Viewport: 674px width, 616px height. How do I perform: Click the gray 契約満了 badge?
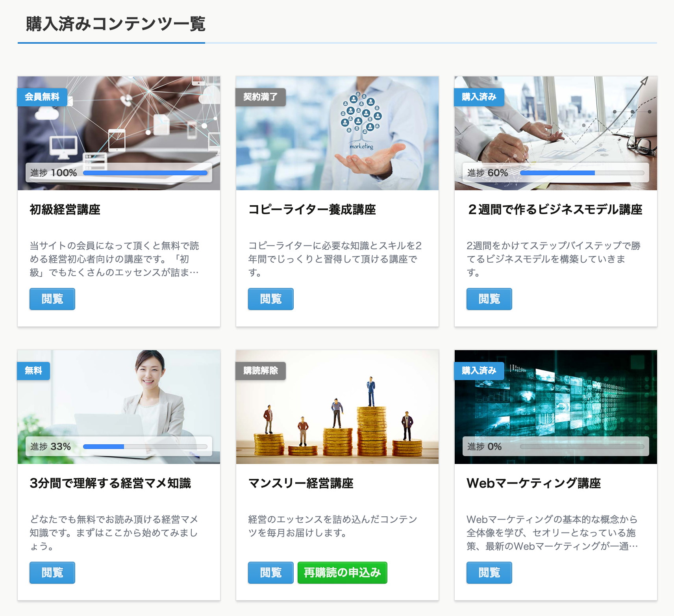pos(261,97)
